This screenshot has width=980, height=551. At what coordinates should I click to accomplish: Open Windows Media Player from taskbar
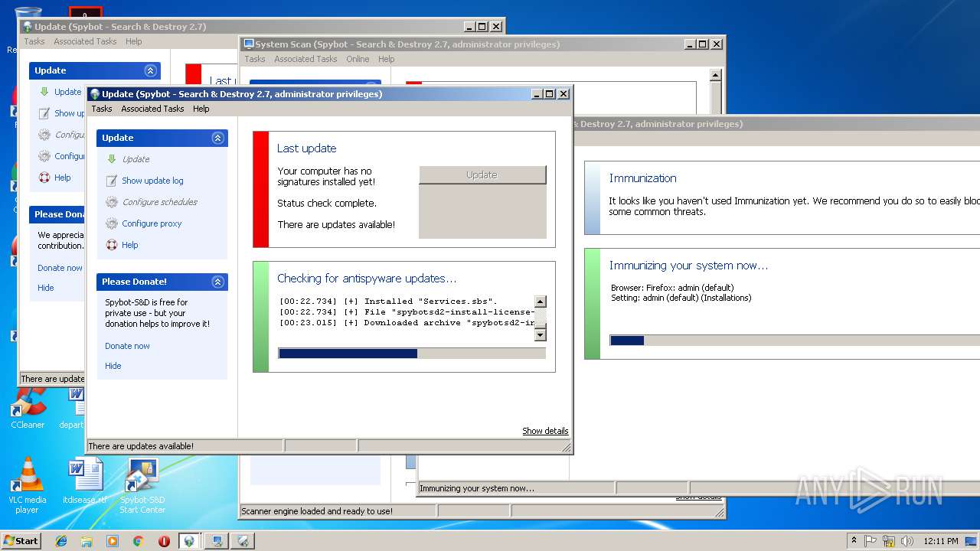(113, 541)
